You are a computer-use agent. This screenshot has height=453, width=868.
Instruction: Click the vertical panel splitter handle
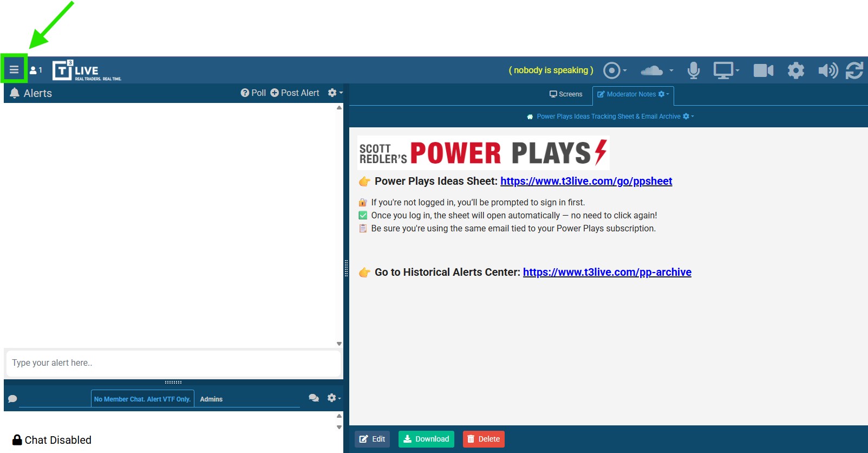(346, 268)
